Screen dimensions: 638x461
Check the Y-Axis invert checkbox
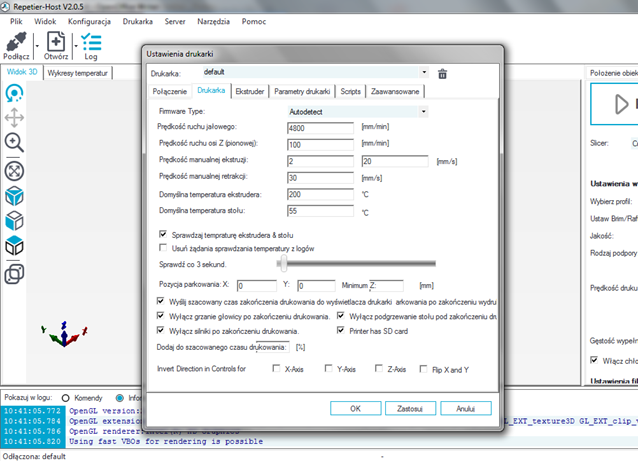pos(328,368)
